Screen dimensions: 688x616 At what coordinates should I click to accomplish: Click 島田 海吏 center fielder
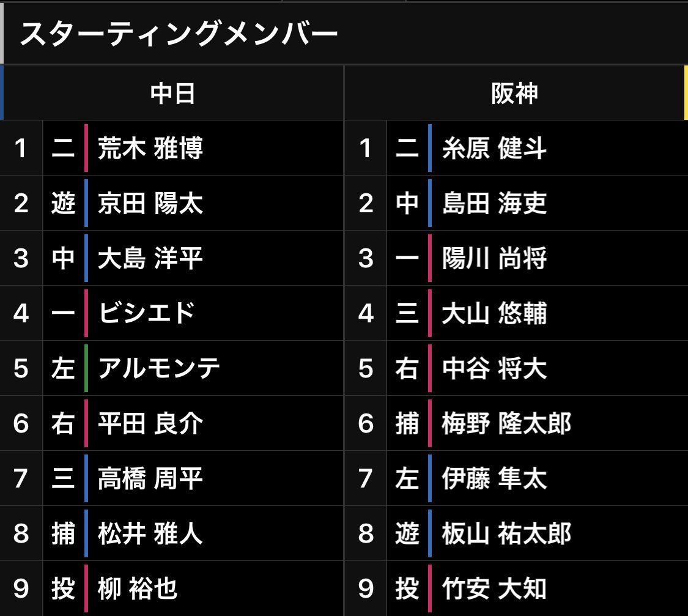(494, 204)
